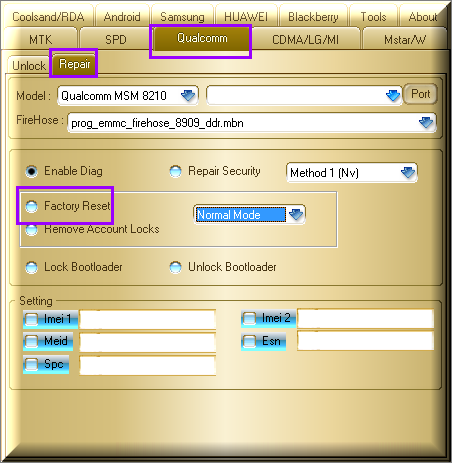The image size is (452, 463).
Task: Select the Factory Reset radio button
Action: click(x=32, y=206)
